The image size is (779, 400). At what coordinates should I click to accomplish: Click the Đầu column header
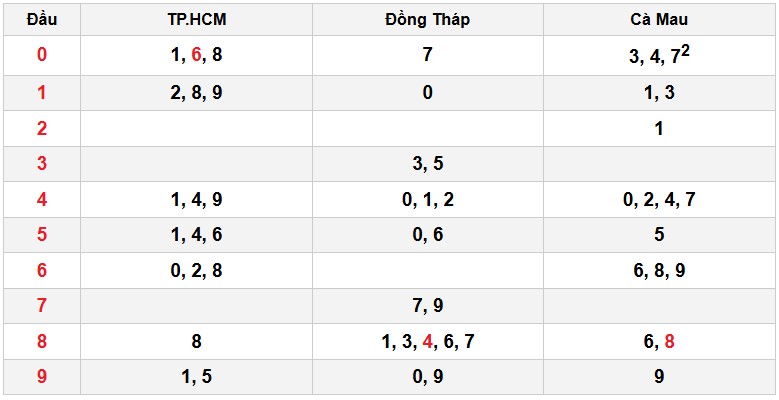[41, 20]
